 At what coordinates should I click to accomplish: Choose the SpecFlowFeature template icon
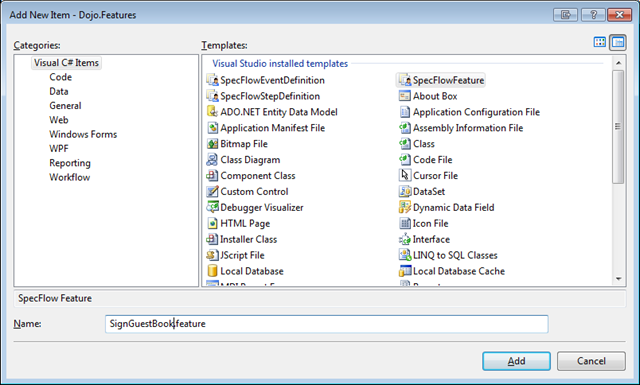click(405, 80)
